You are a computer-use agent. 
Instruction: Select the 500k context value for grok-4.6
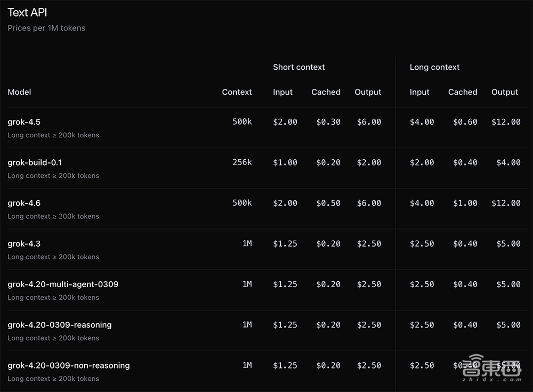(x=242, y=203)
